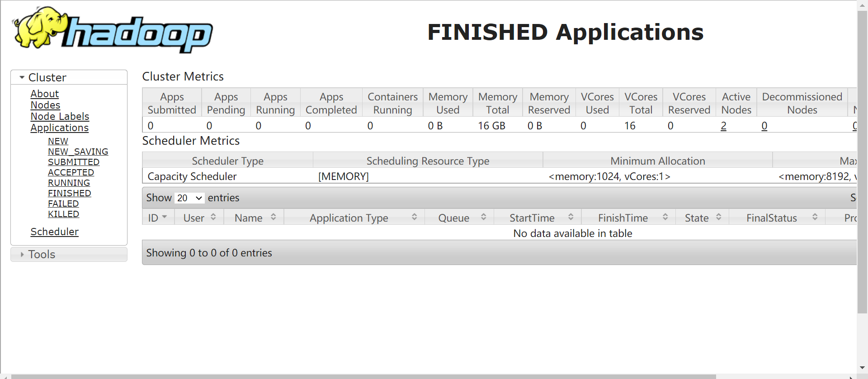Filter applications by ACCEPTED state
Screen dimensions: 868x379
coord(71,172)
